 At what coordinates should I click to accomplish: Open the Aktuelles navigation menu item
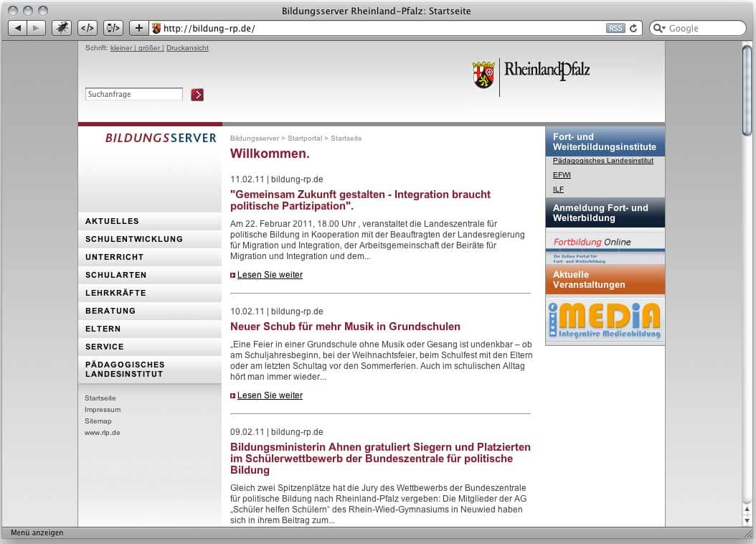[x=112, y=221]
